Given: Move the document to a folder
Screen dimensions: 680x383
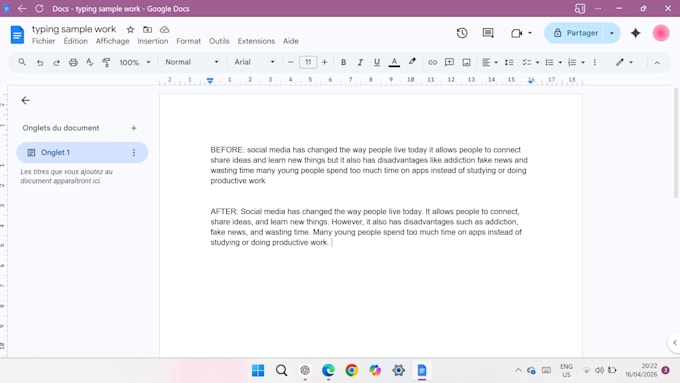Looking at the screenshot, I should (x=147, y=29).
